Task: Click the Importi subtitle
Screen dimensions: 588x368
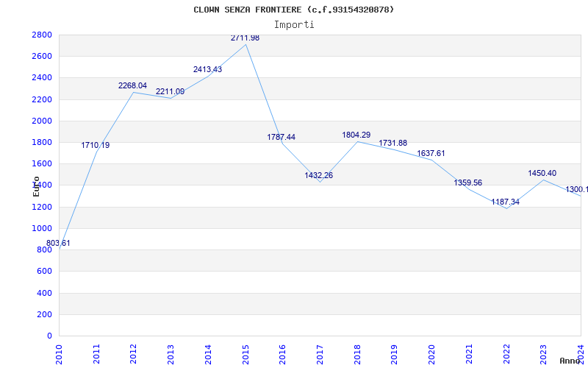Action: [x=294, y=25]
